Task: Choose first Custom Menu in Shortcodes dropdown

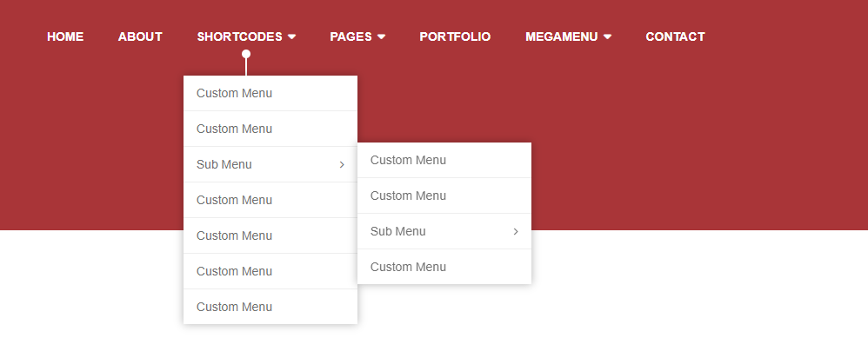Action: coord(234,93)
